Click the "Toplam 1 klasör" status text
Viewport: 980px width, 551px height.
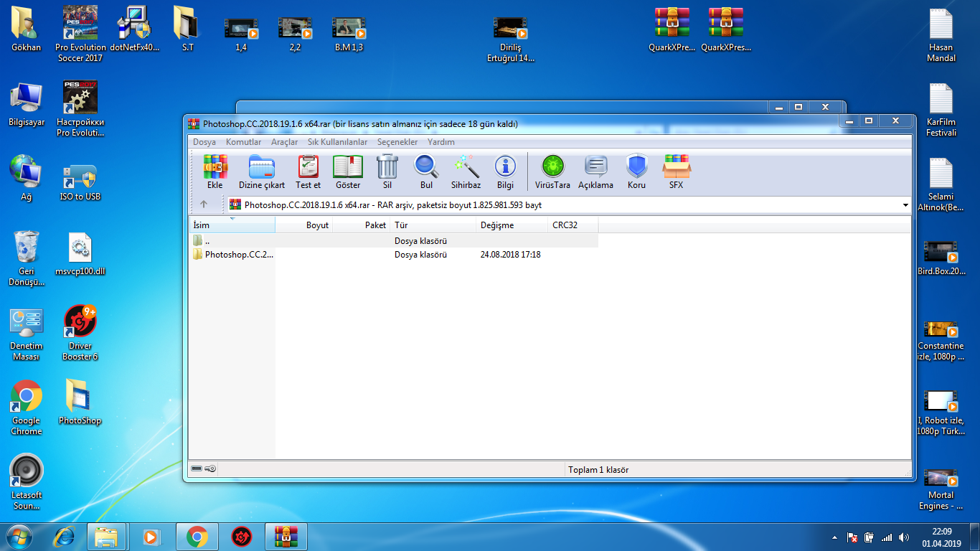598,470
